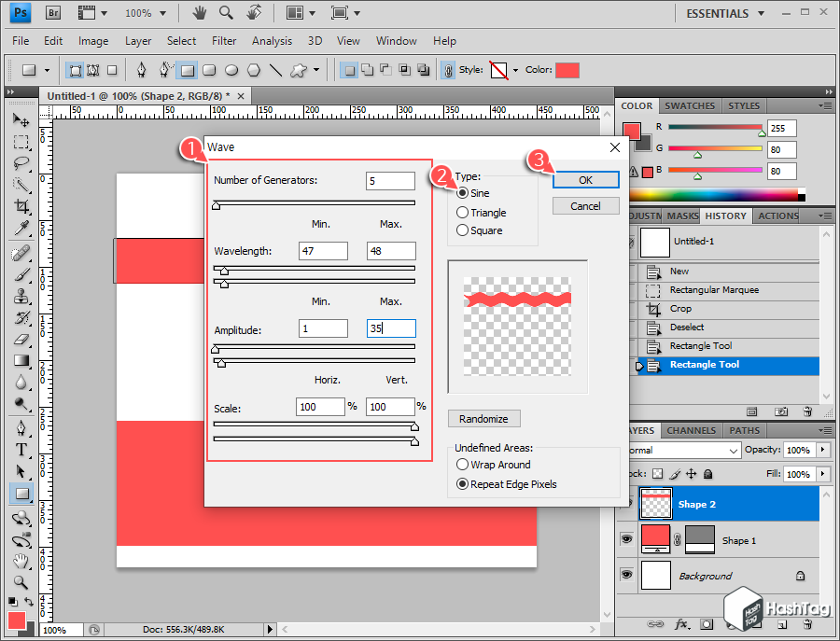Click the lock all icon in Layers panel
The width and height of the screenshot is (840, 641).
pyautogui.click(x=707, y=474)
